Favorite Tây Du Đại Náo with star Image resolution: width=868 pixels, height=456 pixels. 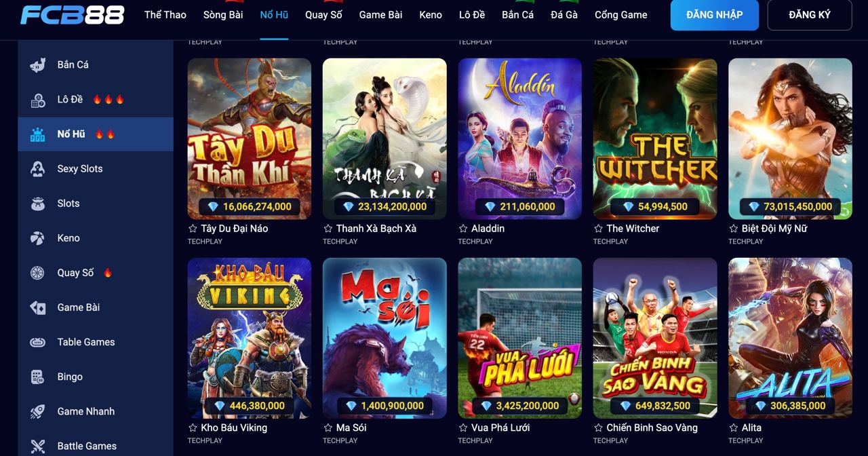coord(193,229)
